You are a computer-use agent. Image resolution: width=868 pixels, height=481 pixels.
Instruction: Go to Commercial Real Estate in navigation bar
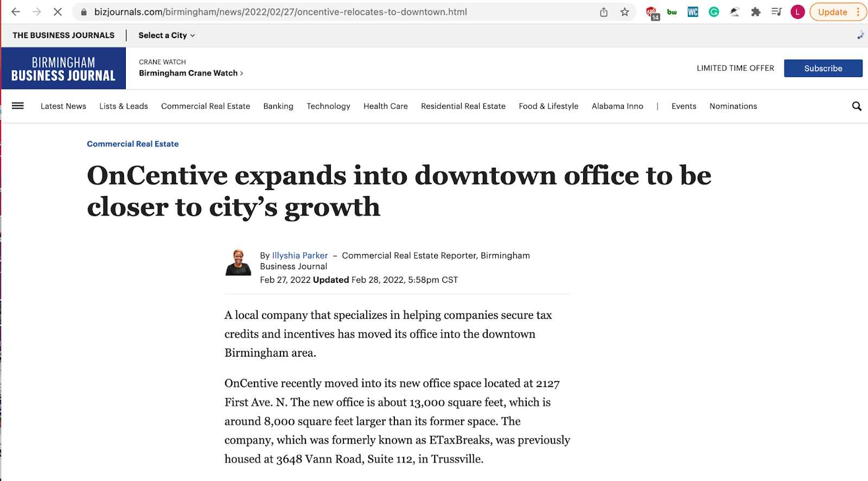point(206,106)
